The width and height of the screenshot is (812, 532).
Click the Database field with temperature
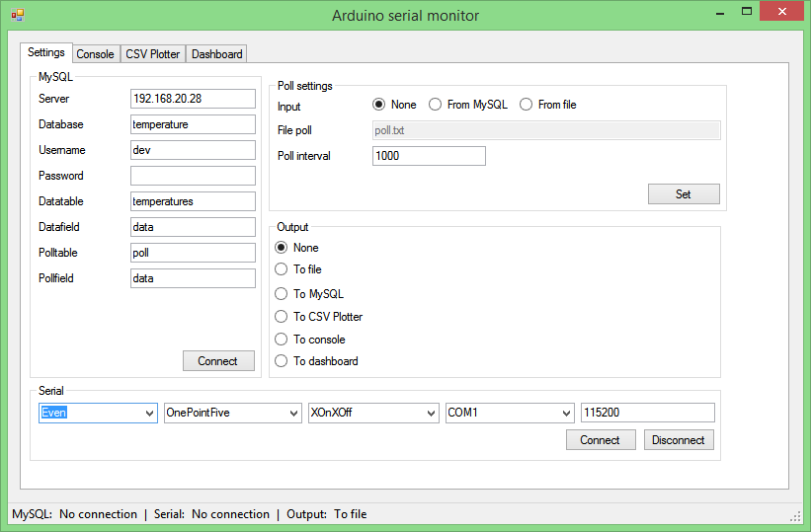pos(193,124)
